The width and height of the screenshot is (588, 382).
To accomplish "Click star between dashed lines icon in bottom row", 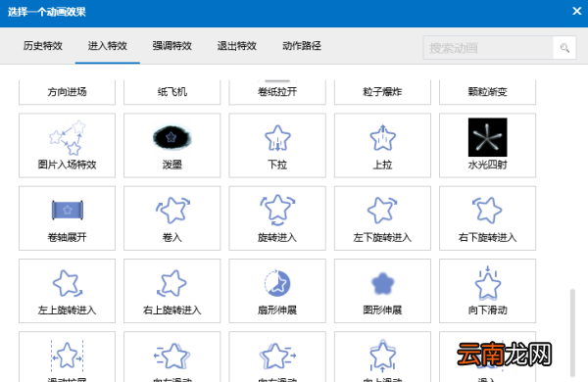I will [67, 357].
